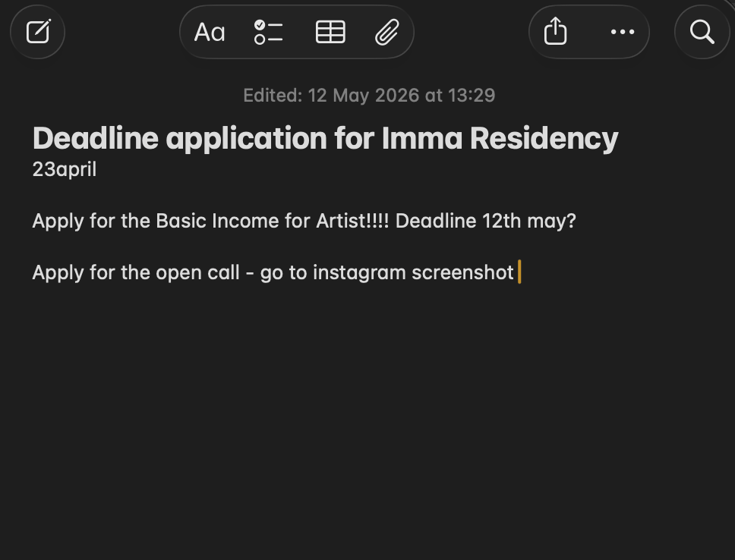Open the three-dot more options menu
Screen dimensions: 735x560
pyautogui.click(x=623, y=32)
